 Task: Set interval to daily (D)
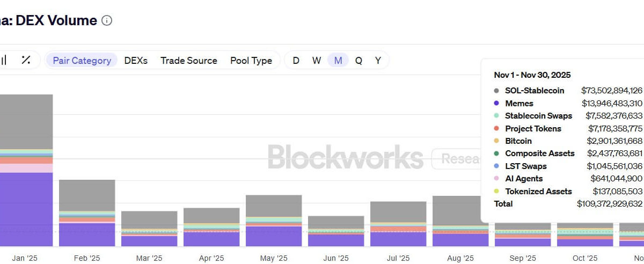[296, 61]
